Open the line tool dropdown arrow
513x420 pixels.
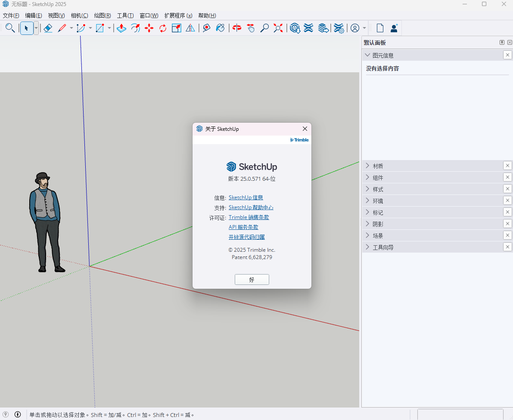point(72,28)
